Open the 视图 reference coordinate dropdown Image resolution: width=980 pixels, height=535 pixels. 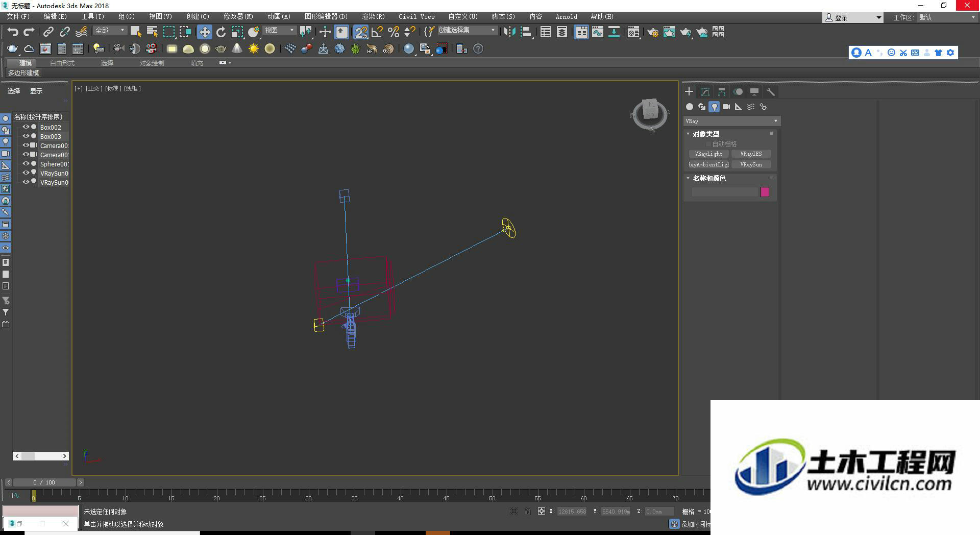pos(279,31)
